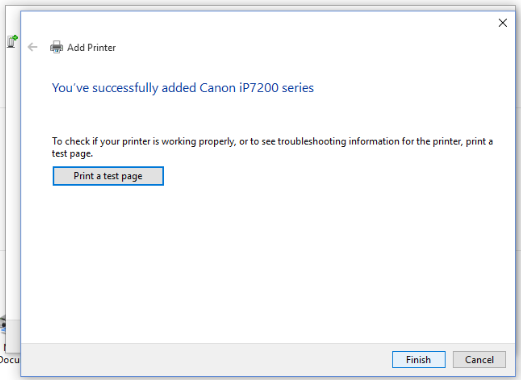521x380 pixels.
Task: Select the partially hidden icon above Docu label
Action: (x=3, y=325)
